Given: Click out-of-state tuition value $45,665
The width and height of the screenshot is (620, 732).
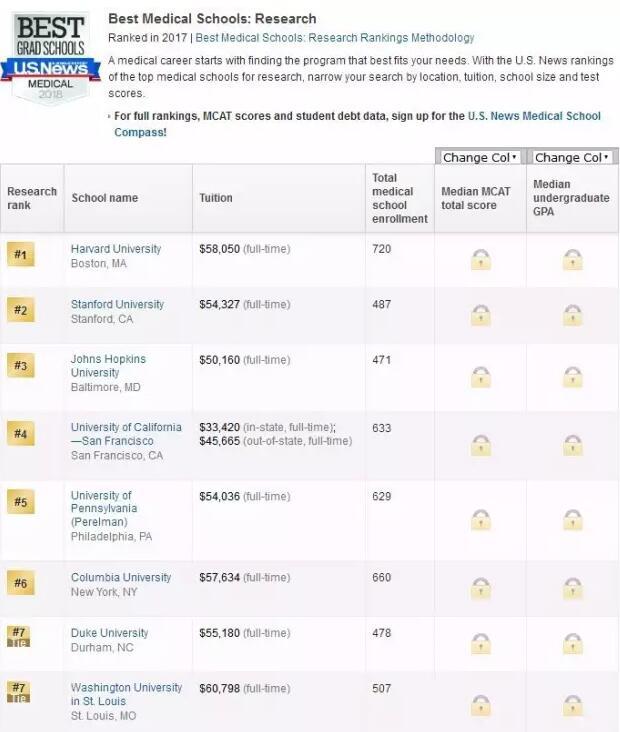Looking at the screenshot, I should point(219,441).
